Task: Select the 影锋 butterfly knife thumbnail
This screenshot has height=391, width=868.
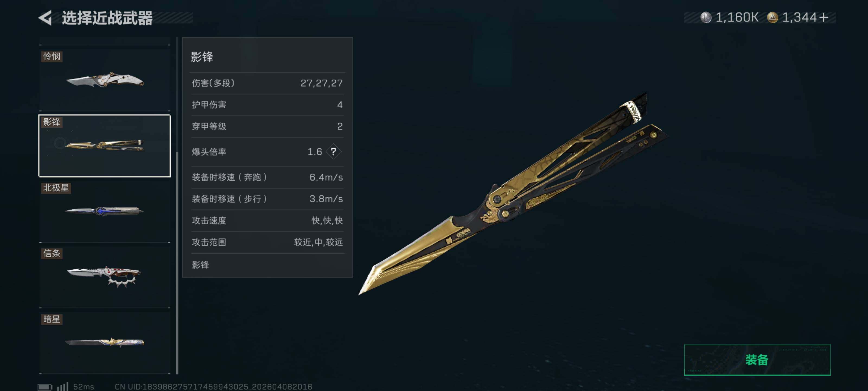Action: (105, 146)
